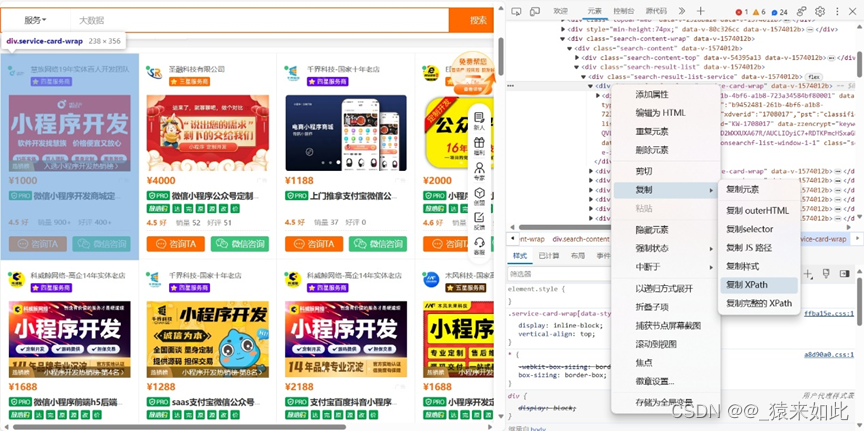Open the red error count indicator
This screenshot has width=864, height=431.
[742, 12]
